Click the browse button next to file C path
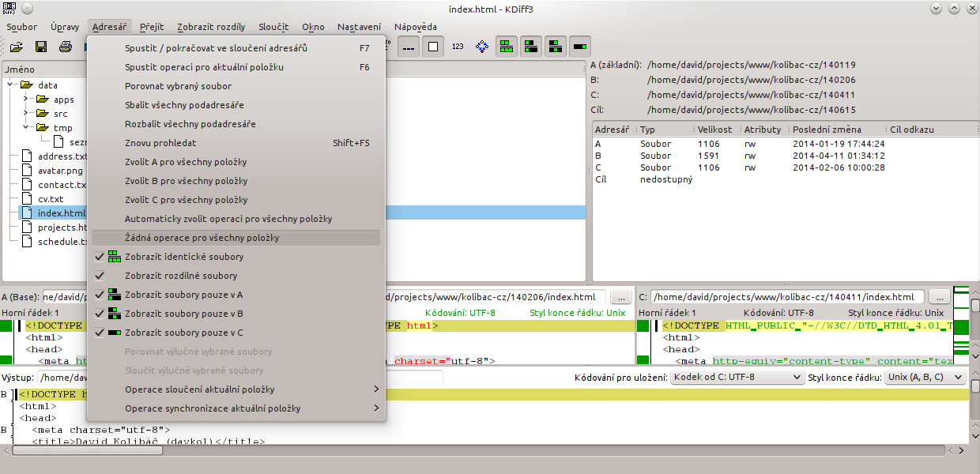Viewport: 980px width, 474px height. 939,297
